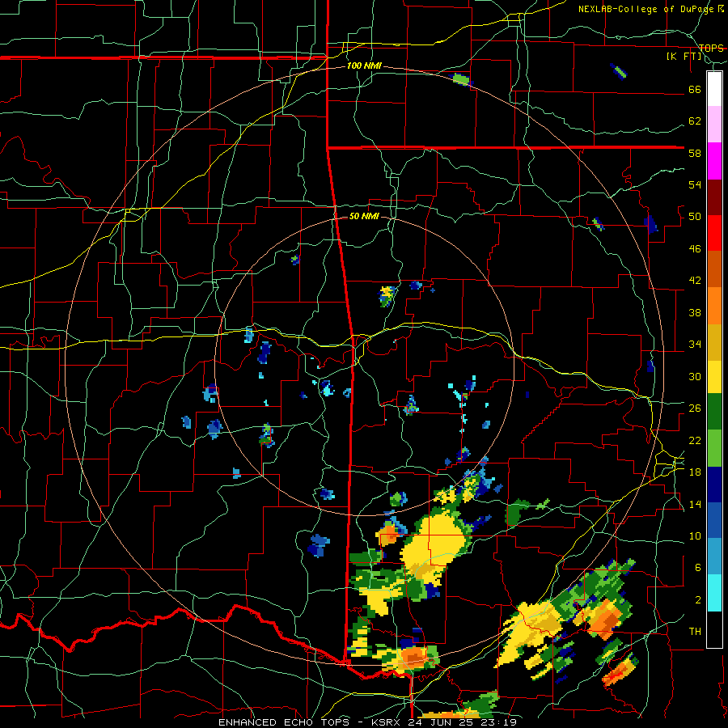This screenshot has height=728, width=728.
Task: Click the '38' legend value
Action: 695,313
